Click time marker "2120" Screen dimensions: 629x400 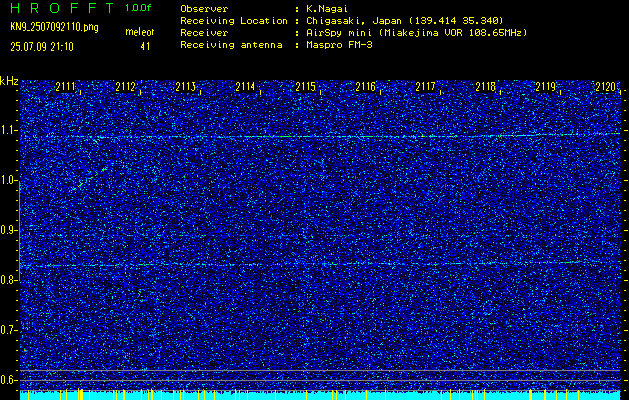point(605,87)
